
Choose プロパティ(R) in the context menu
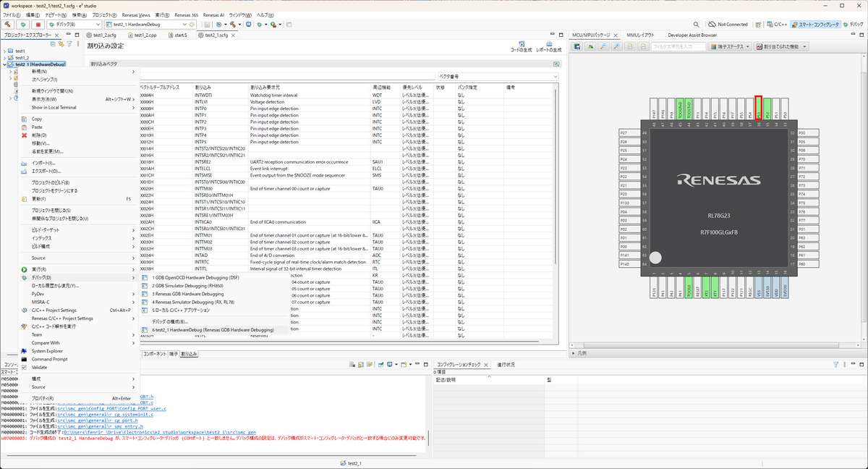(78, 398)
